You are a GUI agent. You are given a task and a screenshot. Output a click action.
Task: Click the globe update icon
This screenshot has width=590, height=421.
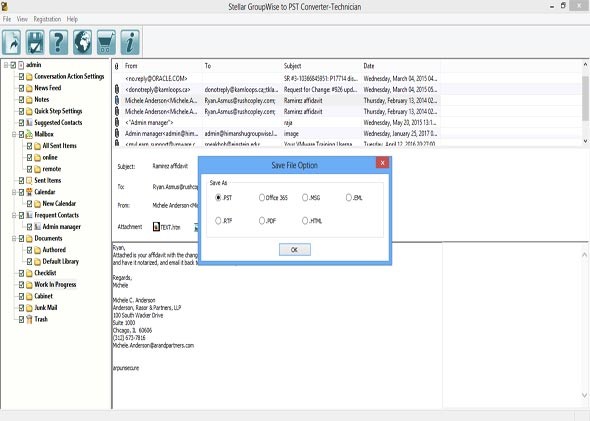82,42
